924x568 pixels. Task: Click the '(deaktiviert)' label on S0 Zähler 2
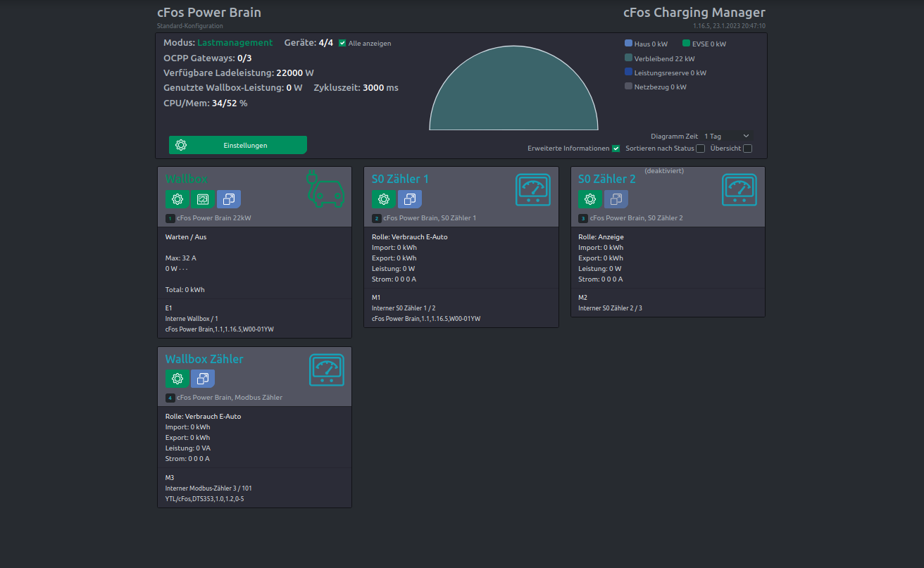[x=664, y=170]
